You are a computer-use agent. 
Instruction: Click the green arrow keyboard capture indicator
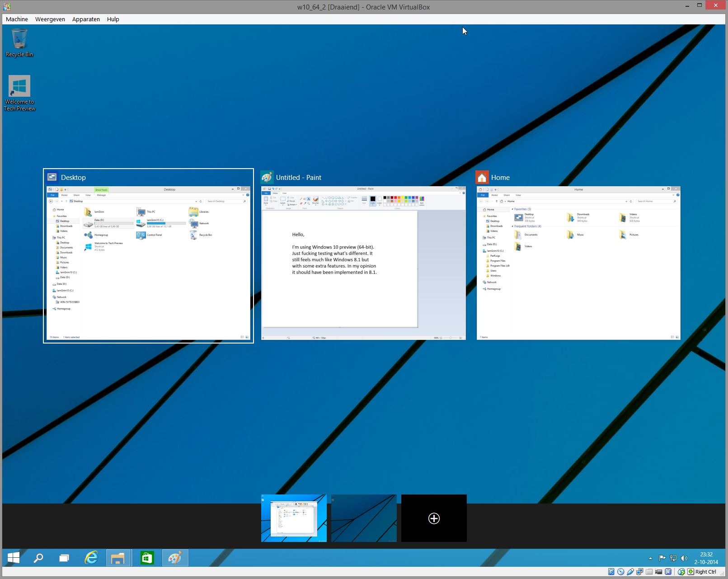[x=690, y=572]
